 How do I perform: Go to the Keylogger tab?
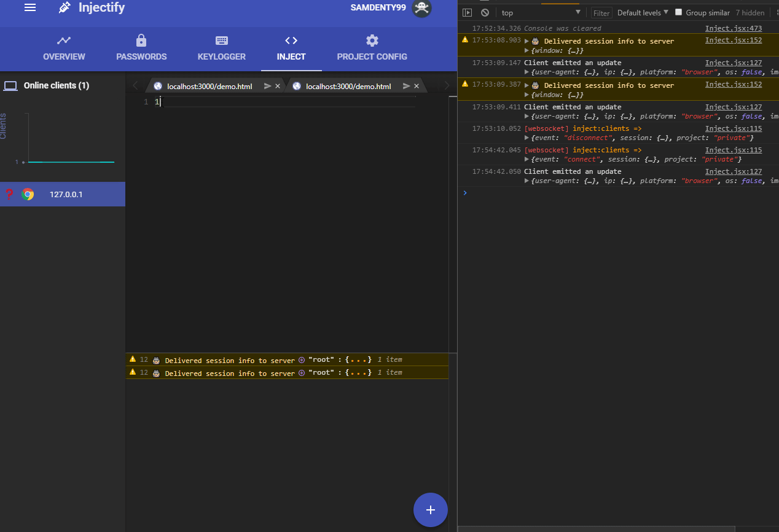[x=222, y=49]
